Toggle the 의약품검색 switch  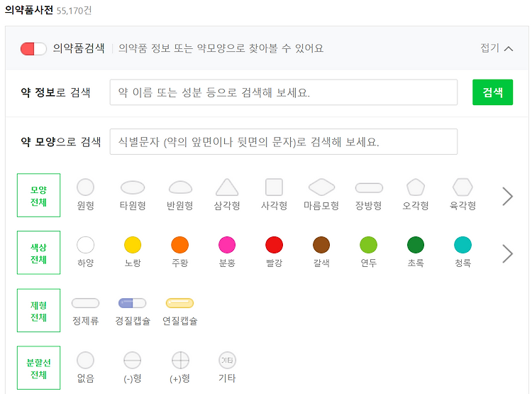click(33, 48)
